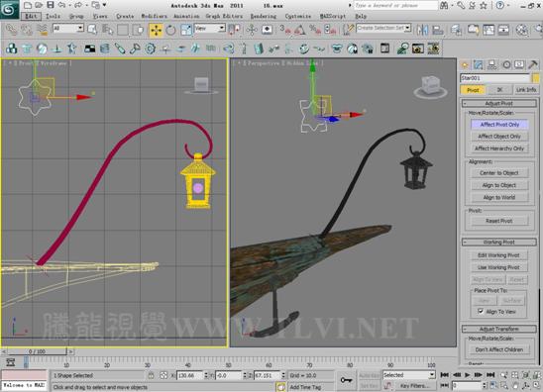Image resolution: width=543 pixels, height=392 pixels.
Task: Open the Tools menu
Action: [53, 16]
